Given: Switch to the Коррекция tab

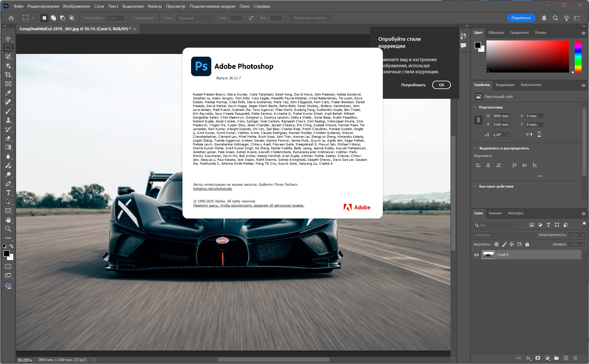Looking at the screenshot, I should click(x=505, y=85).
